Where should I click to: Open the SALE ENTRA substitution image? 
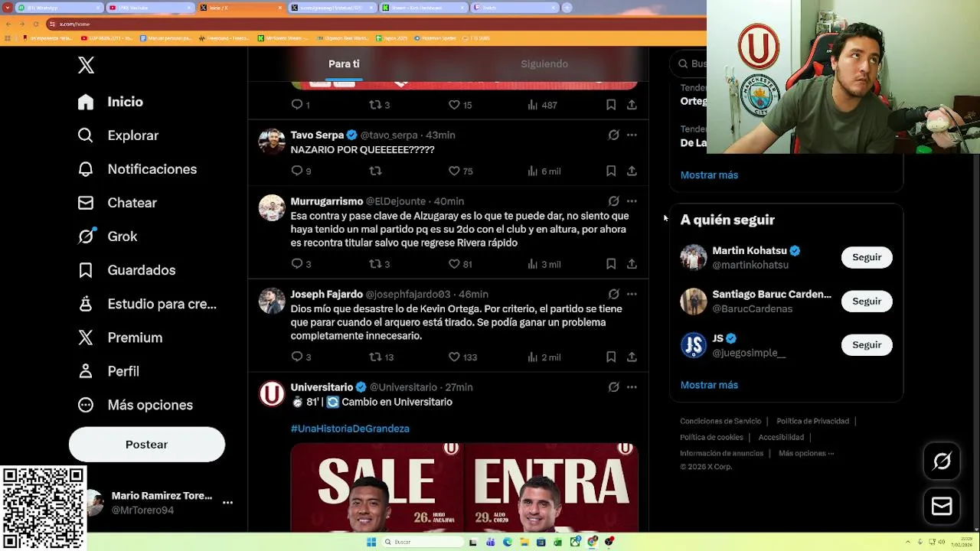click(x=465, y=487)
